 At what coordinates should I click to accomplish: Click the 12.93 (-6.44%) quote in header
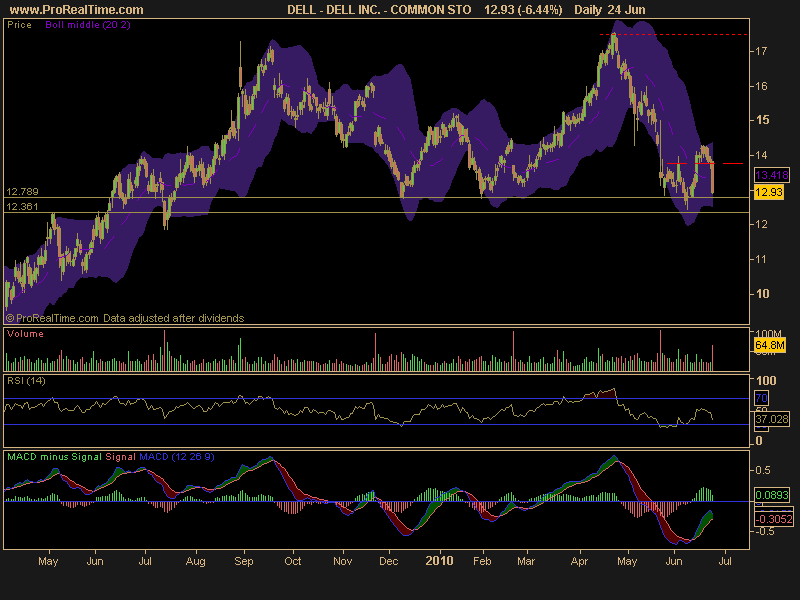pos(523,10)
